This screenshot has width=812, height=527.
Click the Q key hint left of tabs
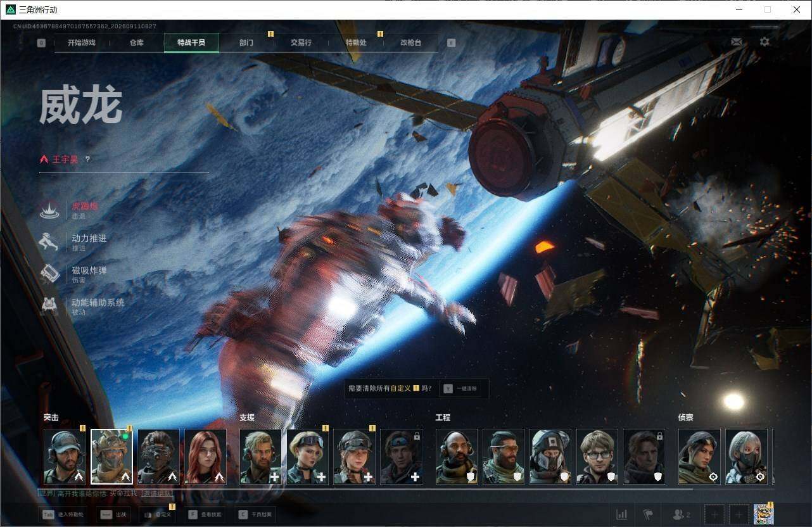click(41, 43)
